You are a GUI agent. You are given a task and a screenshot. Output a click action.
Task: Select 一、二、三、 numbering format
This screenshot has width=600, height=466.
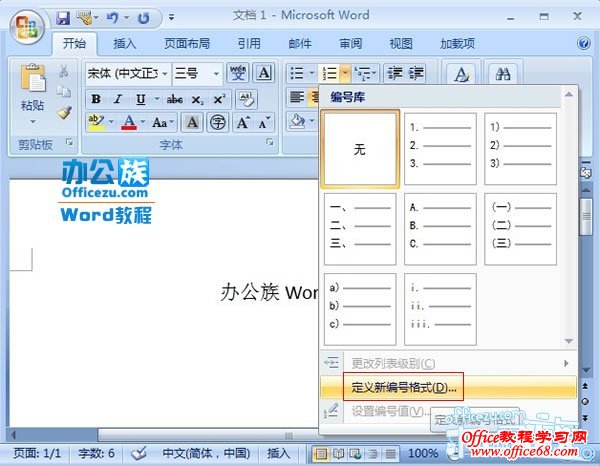[360, 229]
